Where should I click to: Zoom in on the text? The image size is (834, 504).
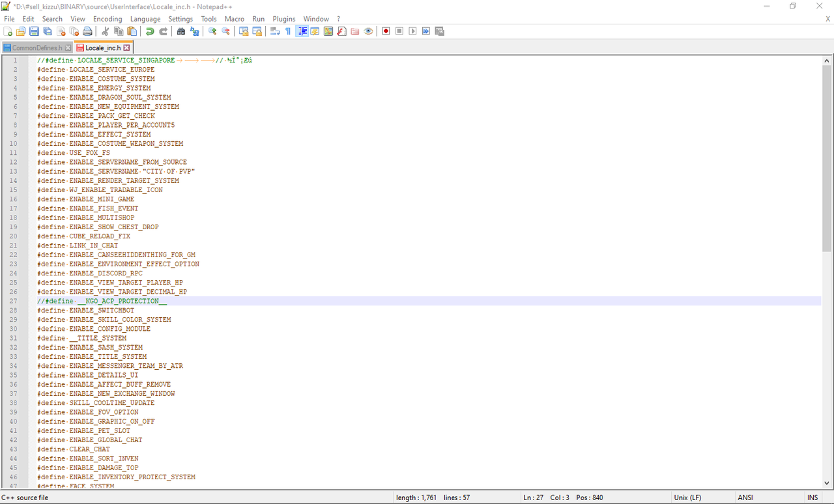(x=212, y=31)
